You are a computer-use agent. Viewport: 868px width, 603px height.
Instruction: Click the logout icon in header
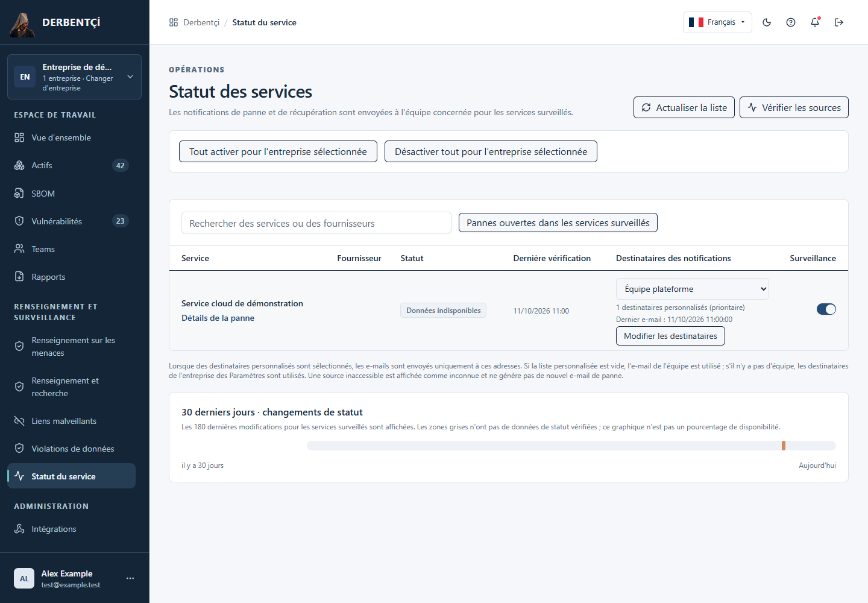839,22
